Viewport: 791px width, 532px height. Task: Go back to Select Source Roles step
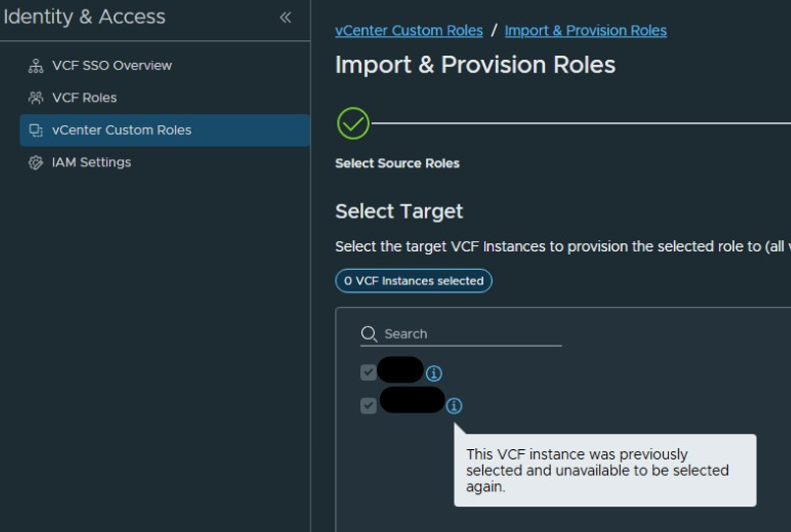point(397,163)
